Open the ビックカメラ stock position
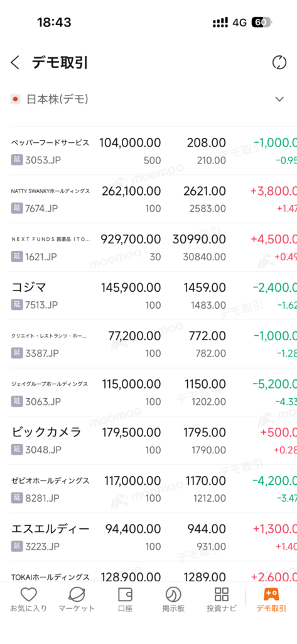This screenshot has height=644, width=297. pos(148,441)
